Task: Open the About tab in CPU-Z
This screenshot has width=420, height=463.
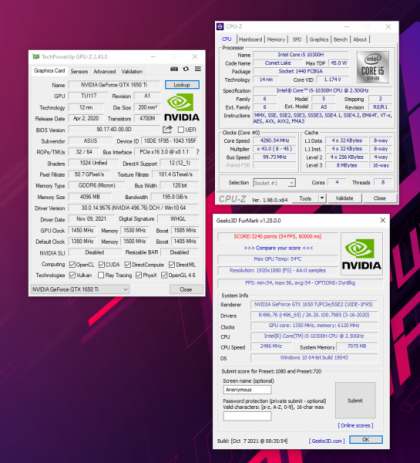Action: pyautogui.click(x=360, y=39)
